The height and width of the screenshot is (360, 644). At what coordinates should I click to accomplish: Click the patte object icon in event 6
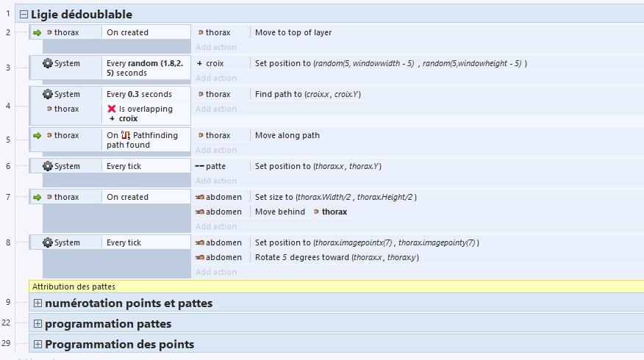pyautogui.click(x=199, y=166)
